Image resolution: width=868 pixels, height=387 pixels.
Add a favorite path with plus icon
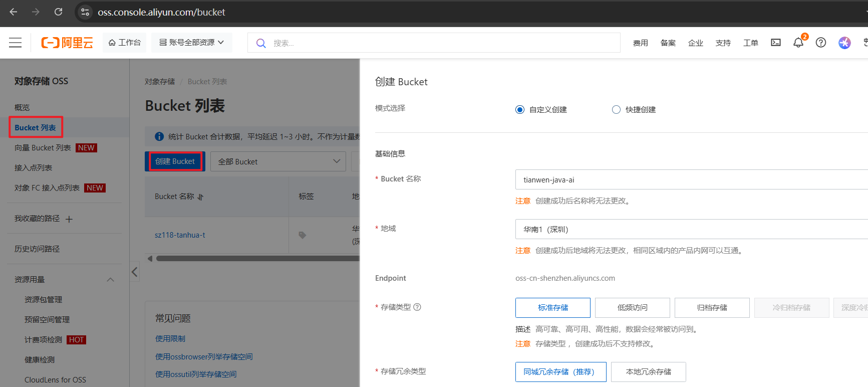click(69, 219)
